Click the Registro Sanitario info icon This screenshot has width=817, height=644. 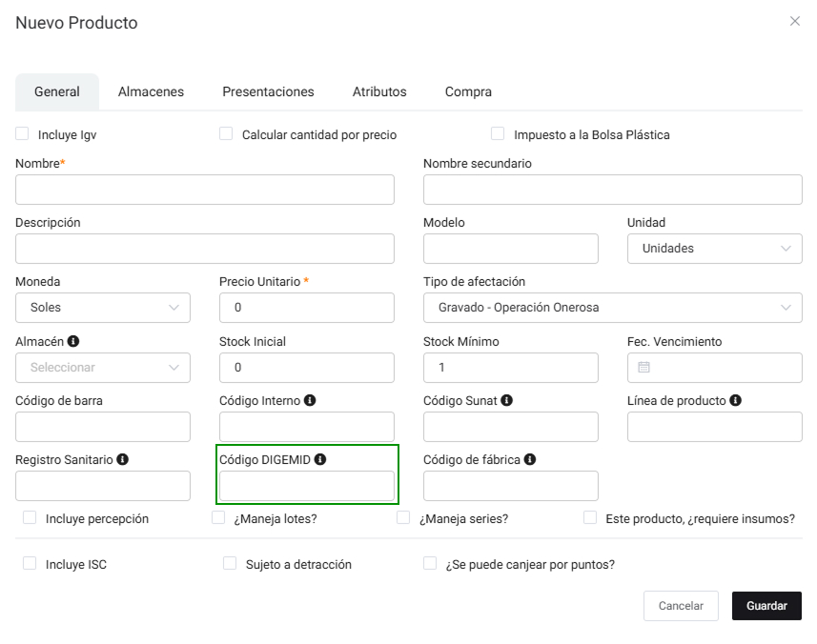[x=123, y=460]
